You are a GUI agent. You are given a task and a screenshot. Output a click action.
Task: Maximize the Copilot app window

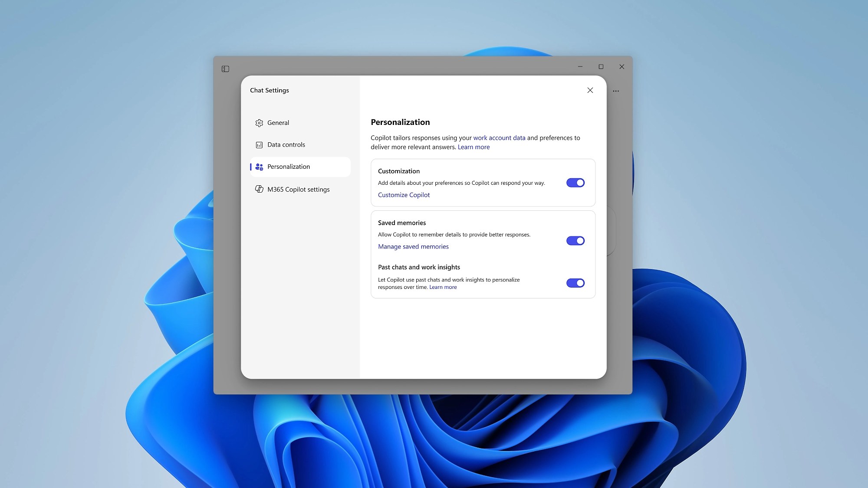(x=601, y=67)
